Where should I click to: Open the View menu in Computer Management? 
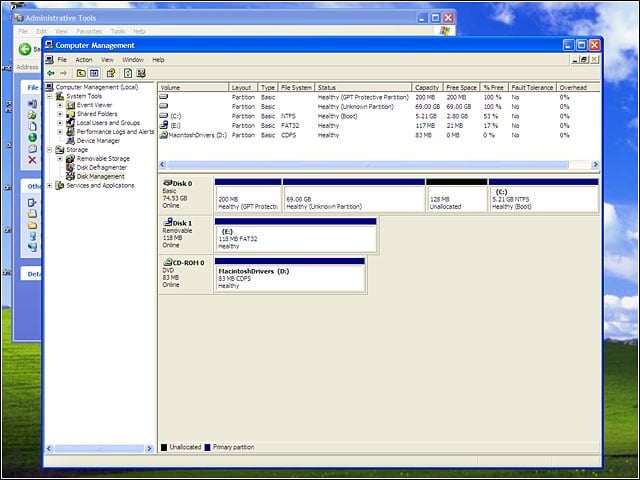pyautogui.click(x=107, y=60)
